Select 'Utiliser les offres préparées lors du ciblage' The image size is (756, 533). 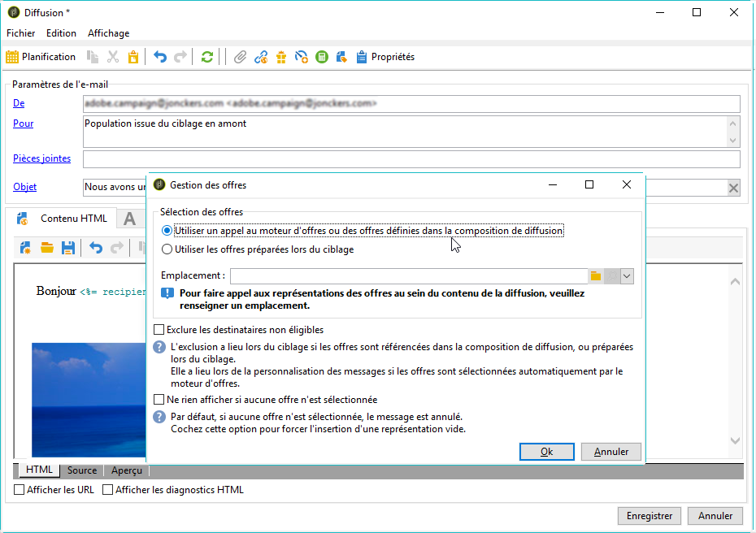258,249
